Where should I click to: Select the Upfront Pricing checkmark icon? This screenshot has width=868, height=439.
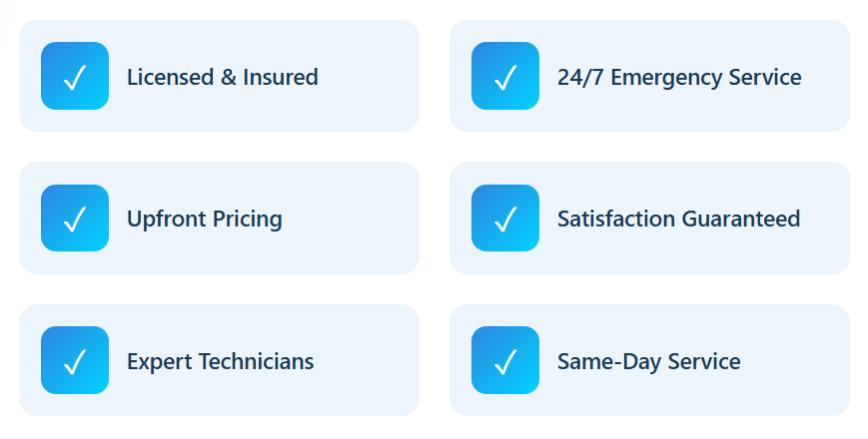point(75,218)
